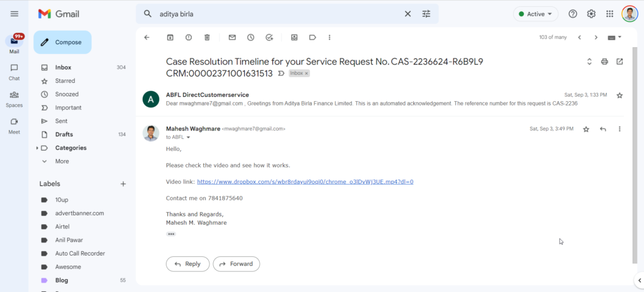644x292 pixels.
Task: Star Mahesh Waghmare's message
Action: (x=586, y=129)
